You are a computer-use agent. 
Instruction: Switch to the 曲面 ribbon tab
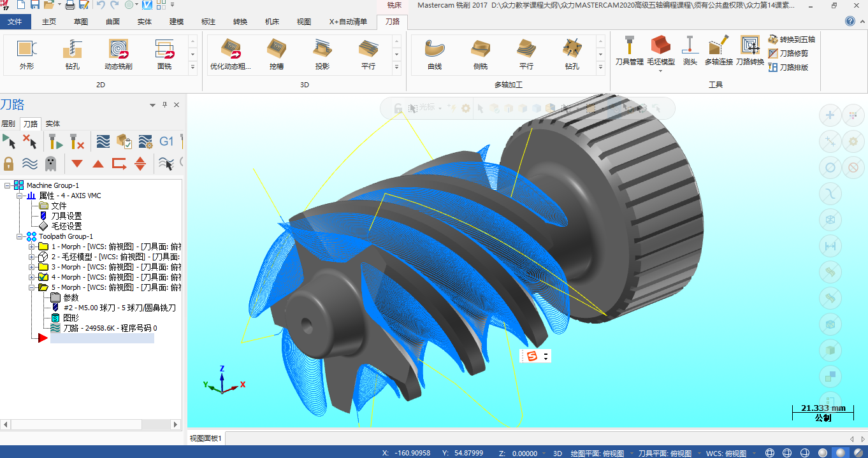tap(113, 22)
